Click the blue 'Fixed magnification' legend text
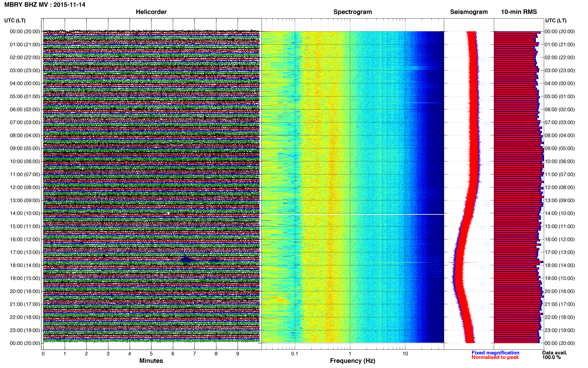The width and height of the screenshot is (588, 368). tap(495, 353)
